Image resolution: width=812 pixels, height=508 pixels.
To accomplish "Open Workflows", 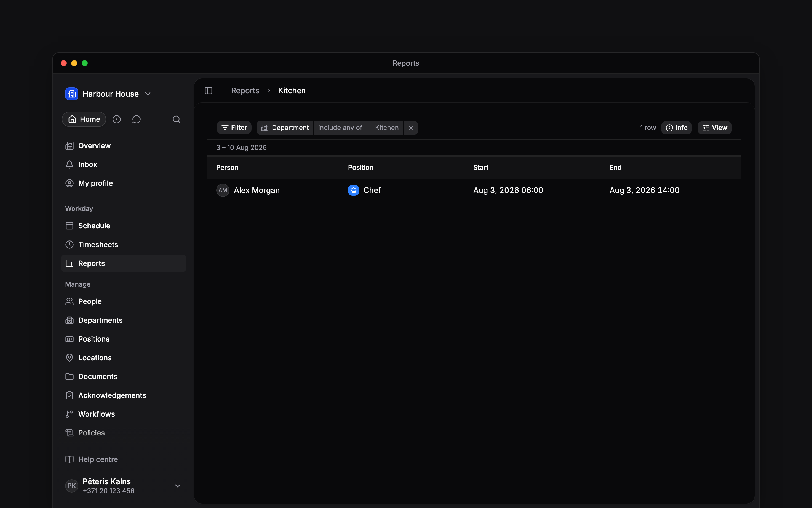I will click(x=124, y=414).
